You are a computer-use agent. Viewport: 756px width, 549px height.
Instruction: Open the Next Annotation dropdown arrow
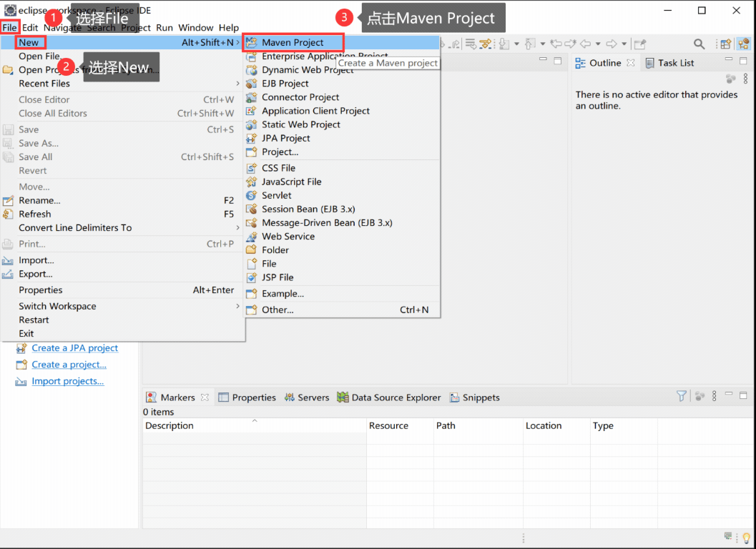coord(517,44)
